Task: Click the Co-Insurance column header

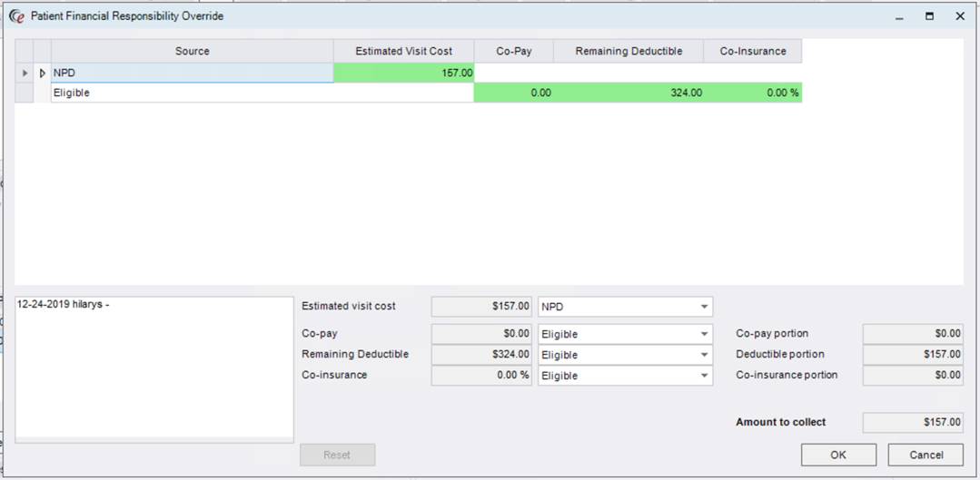Action: click(752, 52)
